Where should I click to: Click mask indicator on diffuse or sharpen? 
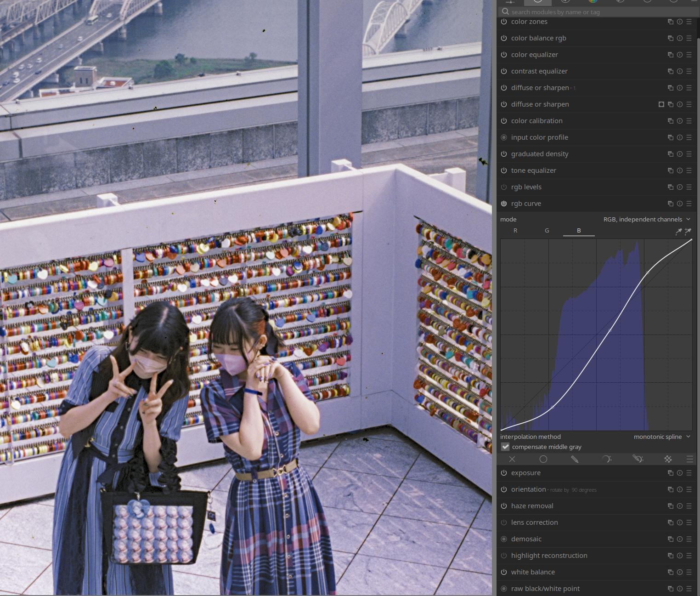tap(661, 104)
